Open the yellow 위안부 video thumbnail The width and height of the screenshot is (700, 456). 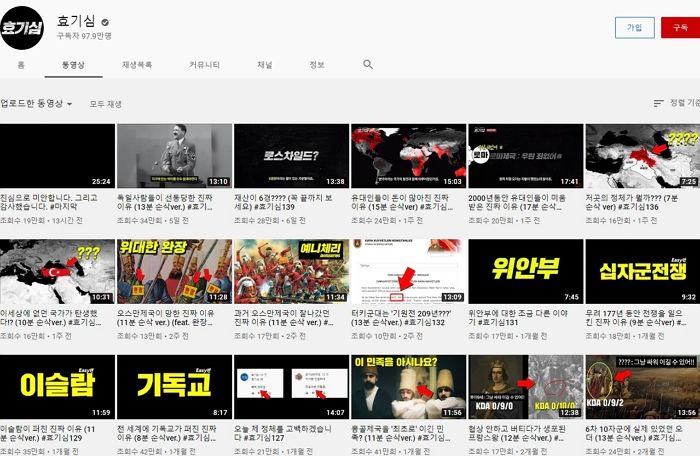(524, 271)
